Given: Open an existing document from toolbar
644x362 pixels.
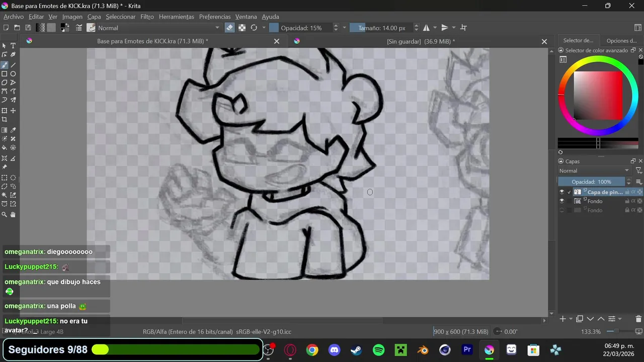Looking at the screenshot, I should pos(17,28).
